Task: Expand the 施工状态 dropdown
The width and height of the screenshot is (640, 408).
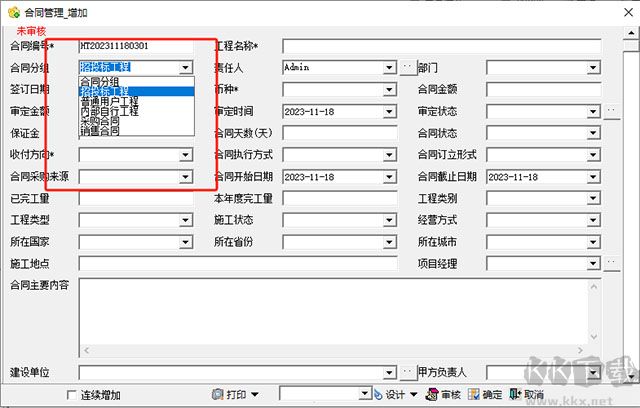Action: point(390,220)
